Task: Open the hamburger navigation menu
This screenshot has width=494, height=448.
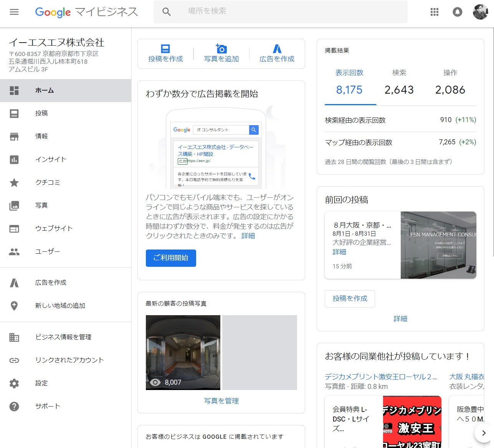Action: pos(14,12)
